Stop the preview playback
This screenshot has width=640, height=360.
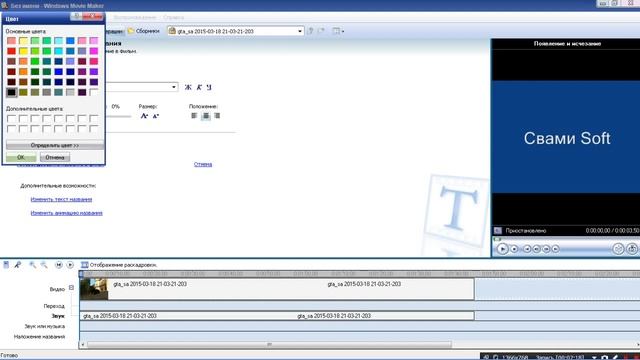[x=514, y=249]
